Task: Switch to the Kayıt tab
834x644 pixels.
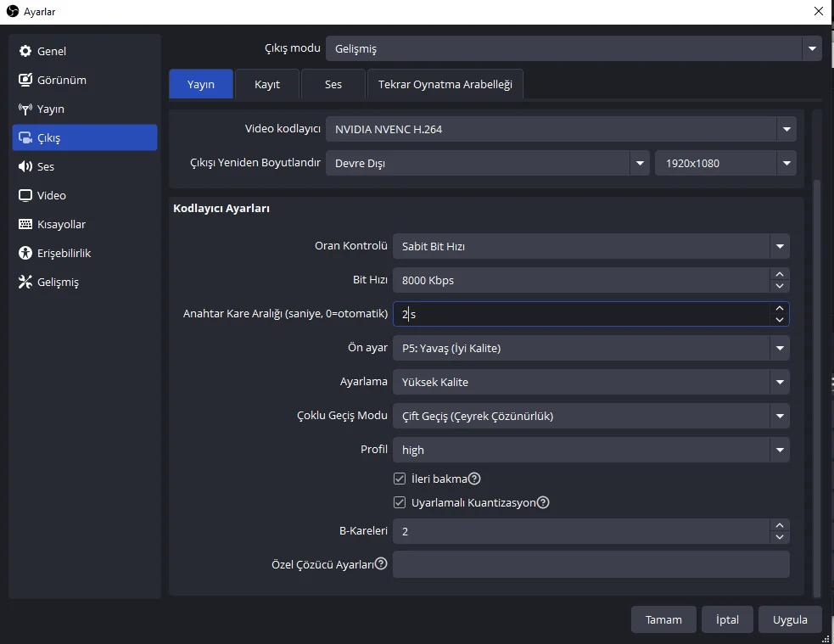Action: (x=267, y=84)
